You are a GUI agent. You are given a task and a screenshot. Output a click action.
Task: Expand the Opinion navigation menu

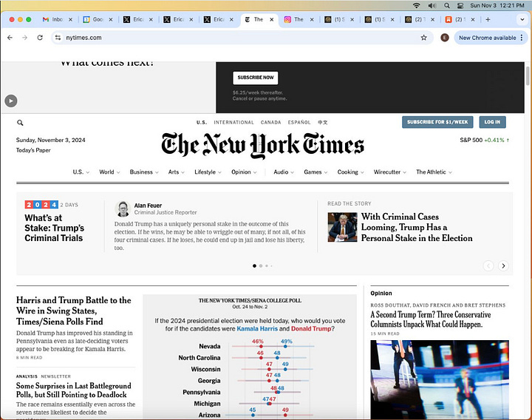[x=244, y=172]
